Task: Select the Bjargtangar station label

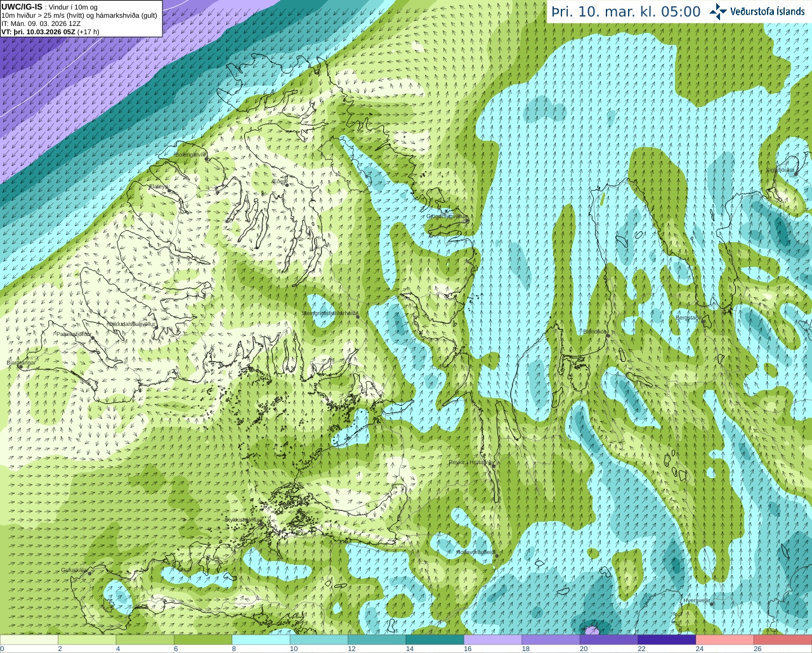Action: point(21,363)
